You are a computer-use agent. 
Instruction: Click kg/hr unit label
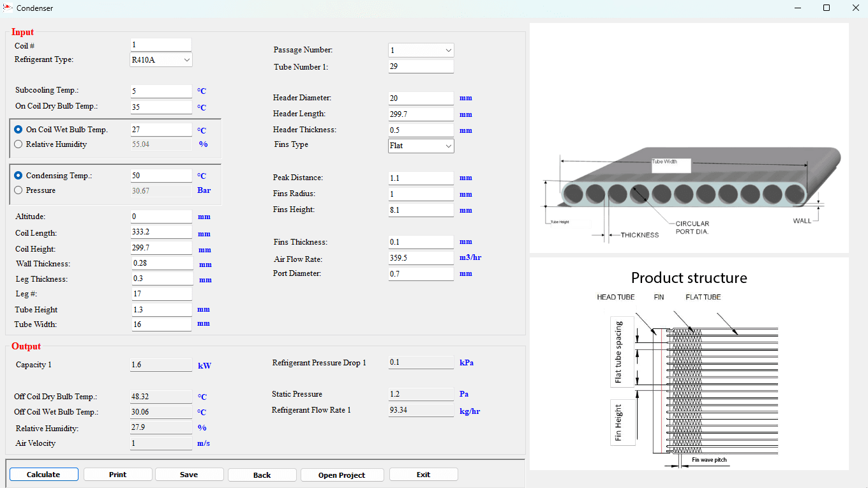pos(470,411)
